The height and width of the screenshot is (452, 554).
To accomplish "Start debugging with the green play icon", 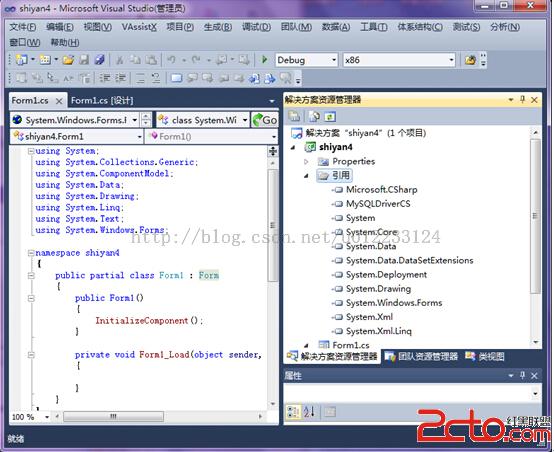I will point(264,59).
